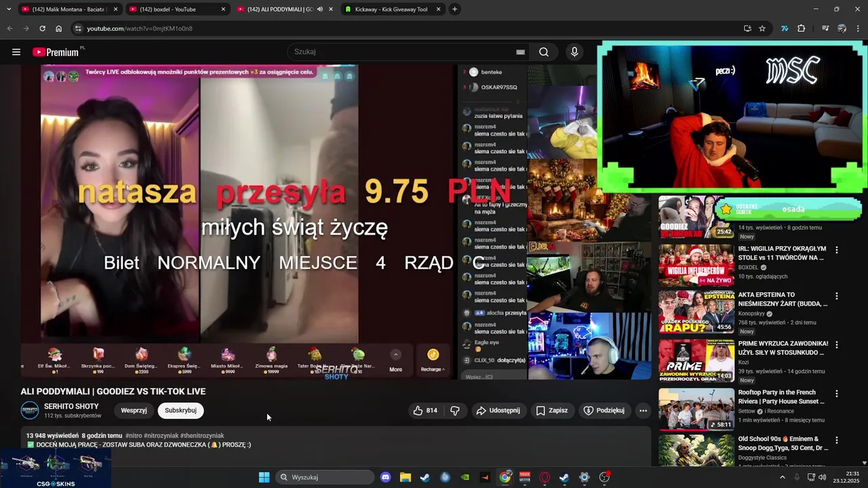The image size is (868, 488).
Task: Switch to boxdel - YouTube tab
Action: coord(177,9)
